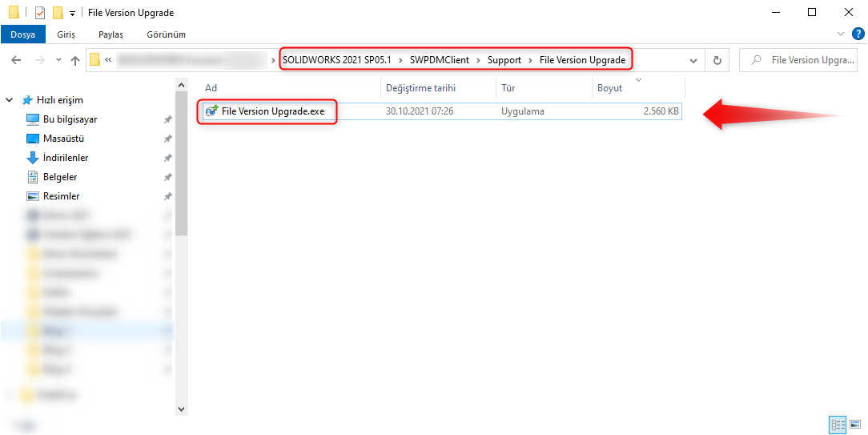The height and width of the screenshot is (435, 868).
Task: Click the back navigation arrow
Action: point(16,60)
